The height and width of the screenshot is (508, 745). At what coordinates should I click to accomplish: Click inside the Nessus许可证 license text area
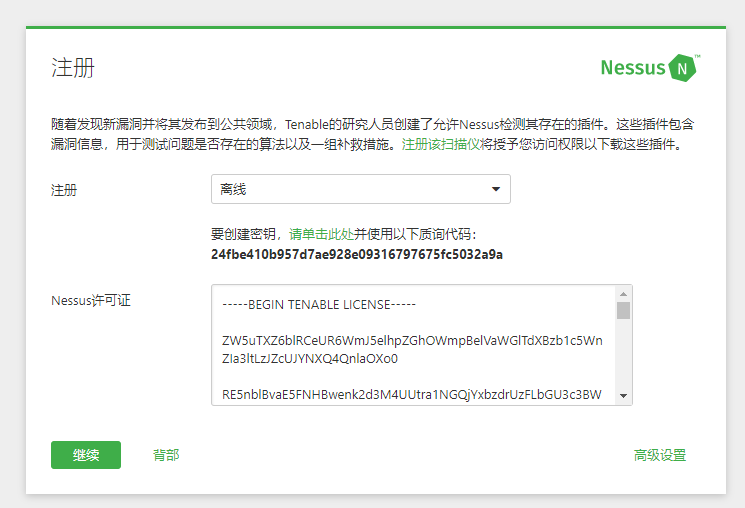pos(413,345)
